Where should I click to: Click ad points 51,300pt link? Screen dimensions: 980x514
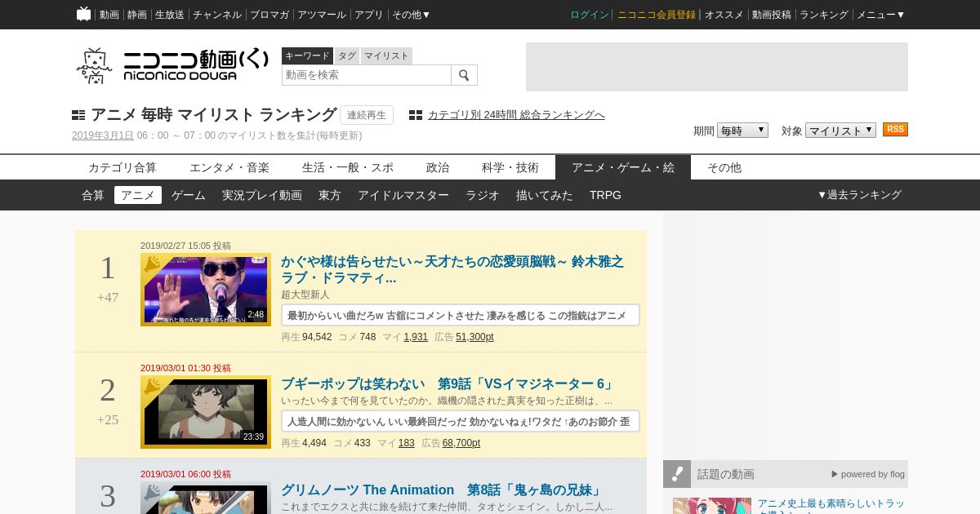pos(474,337)
